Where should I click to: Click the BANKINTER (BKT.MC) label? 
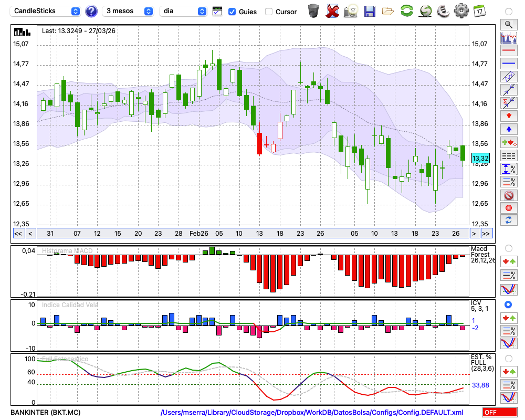click(46, 412)
